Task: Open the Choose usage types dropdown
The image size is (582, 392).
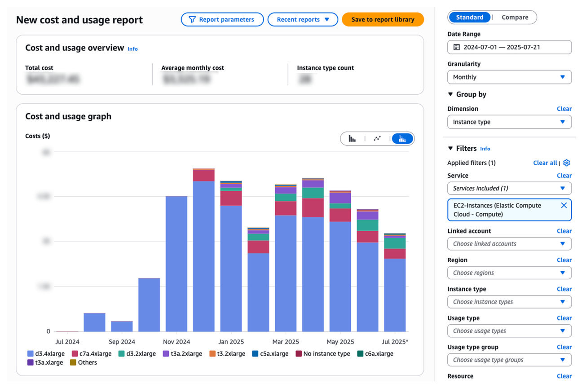Action: 510,331
